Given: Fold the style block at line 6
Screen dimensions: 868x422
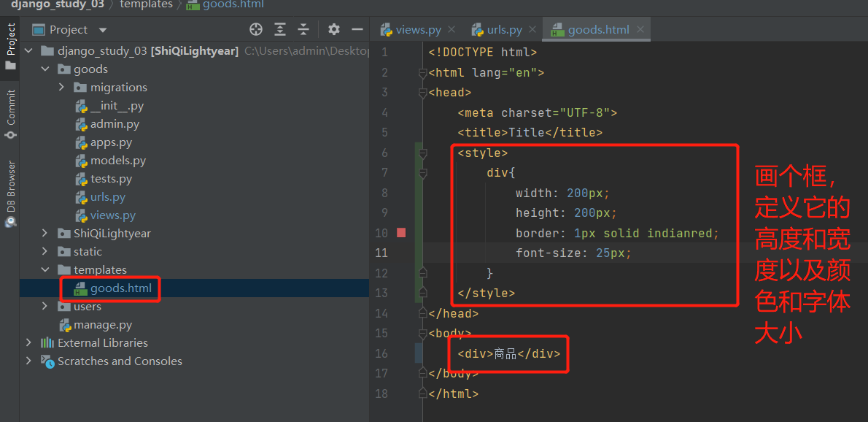Looking at the screenshot, I should click(423, 153).
